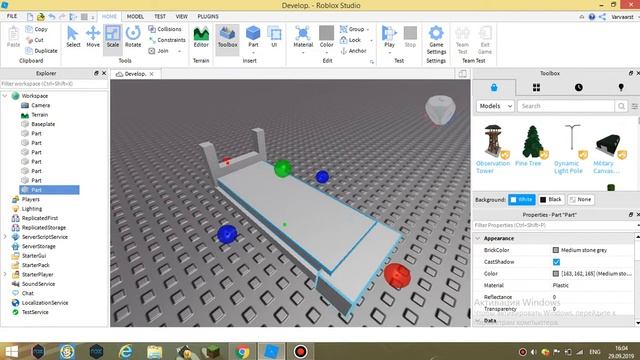This screenshot has width=640, height=360.
Task: Activate the Move tool
Action: [x=93, y=36]
